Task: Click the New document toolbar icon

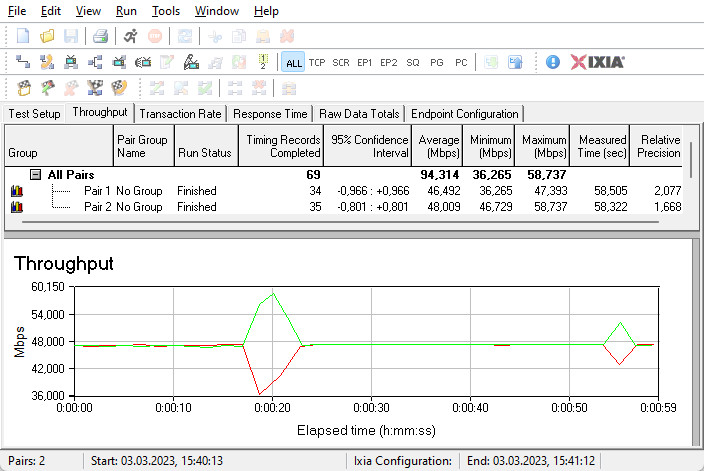Action: pos(23,36)
